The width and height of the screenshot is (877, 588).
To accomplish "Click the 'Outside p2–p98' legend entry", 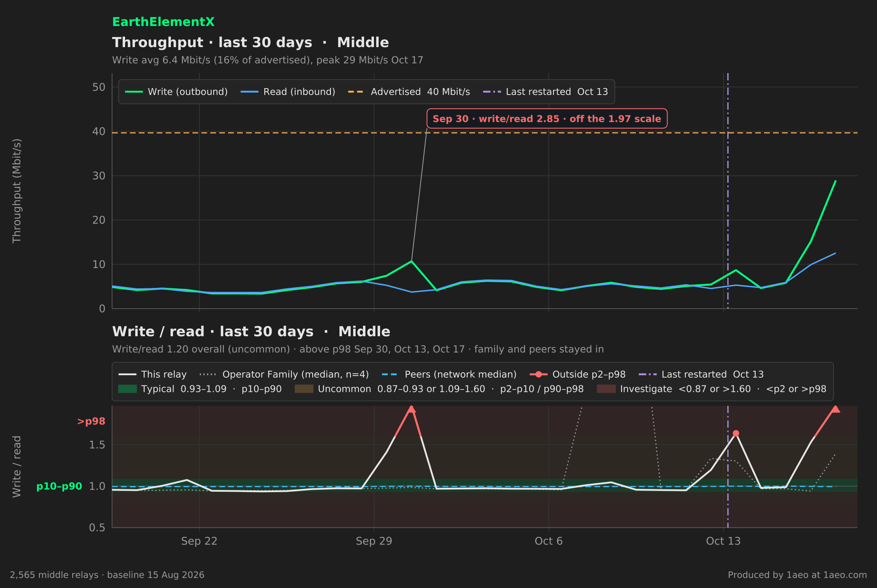I will [578, 374].
